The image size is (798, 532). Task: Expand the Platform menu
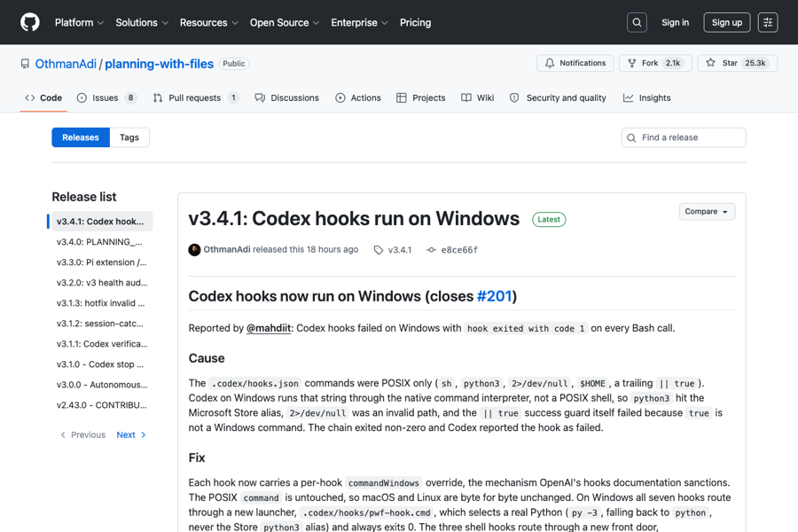pyautogui.click(x=79, y=22)
